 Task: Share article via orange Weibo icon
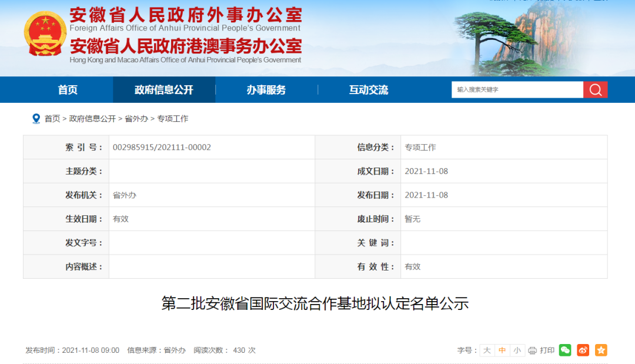583,350
